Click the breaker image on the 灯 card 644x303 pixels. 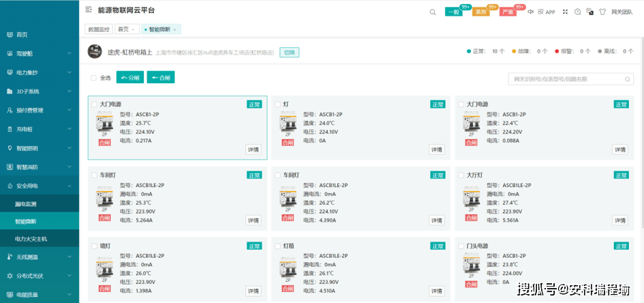[x=288, y=121]
